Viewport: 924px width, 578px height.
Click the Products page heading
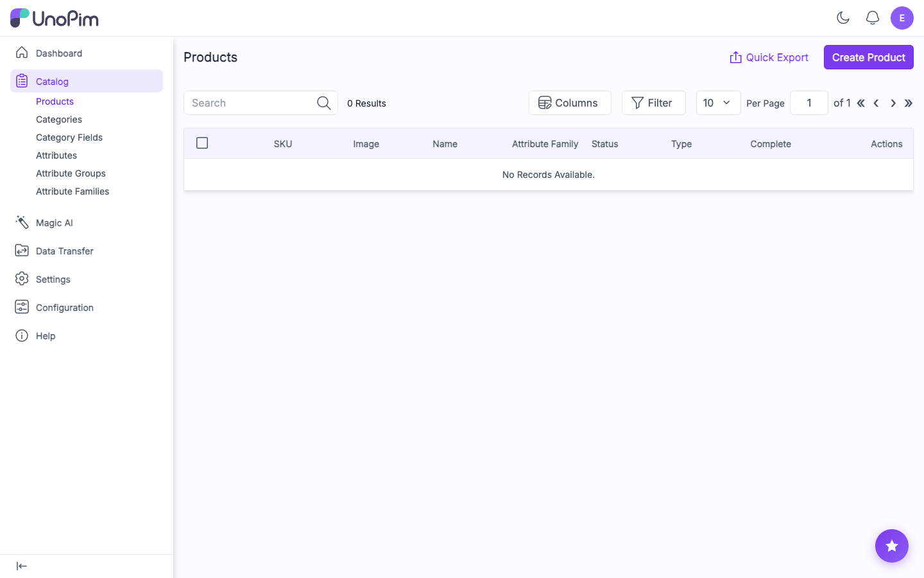210,57
